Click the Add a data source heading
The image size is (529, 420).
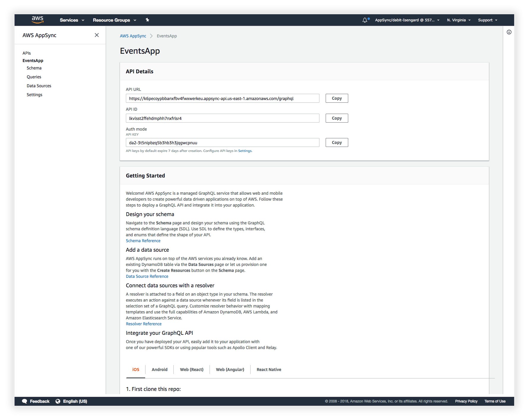(x=147, y=250)
